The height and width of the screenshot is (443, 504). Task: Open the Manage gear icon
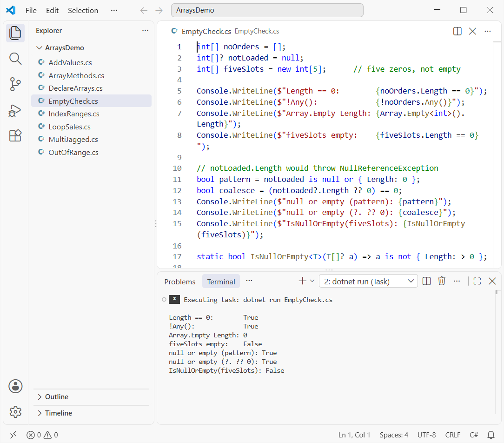[x=15, y=411]
